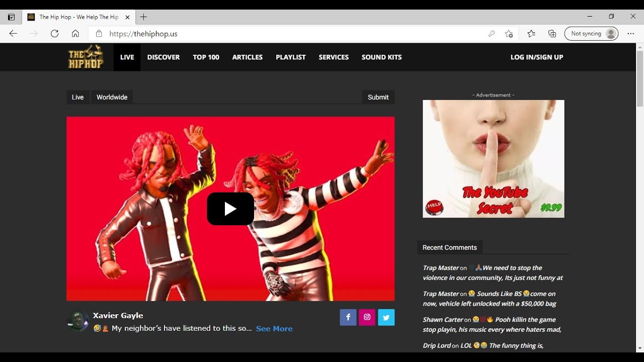The image size is (644, 362).
Task: Select The Hip Hop browser tab
Action: click(78, 17)
